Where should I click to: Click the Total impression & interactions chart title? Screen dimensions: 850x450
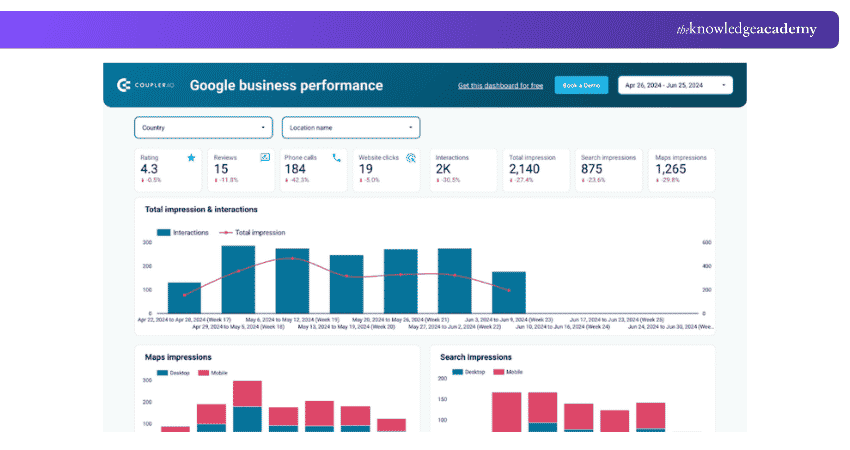point(201,209)
